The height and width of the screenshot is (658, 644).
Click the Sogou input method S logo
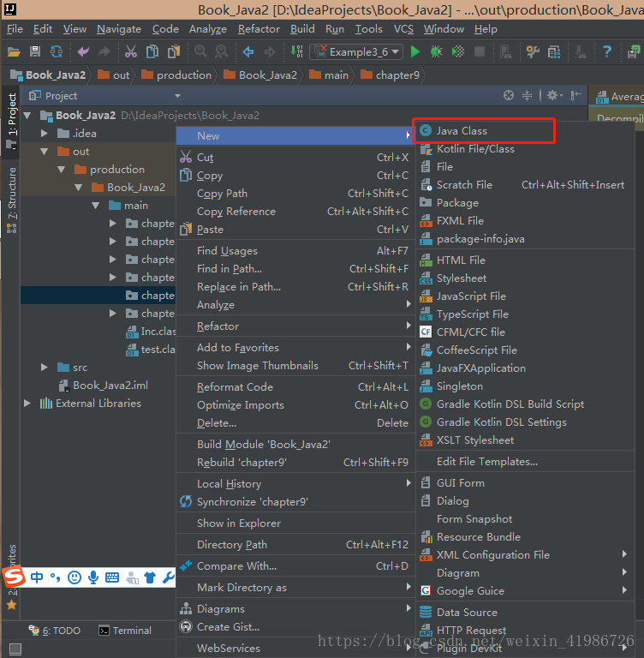click(15, 577)
